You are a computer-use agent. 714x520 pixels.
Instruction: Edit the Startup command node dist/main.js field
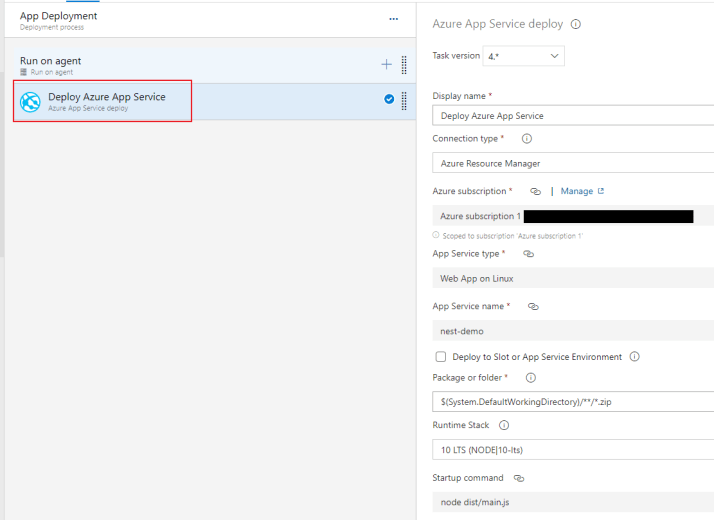(573, 502)
